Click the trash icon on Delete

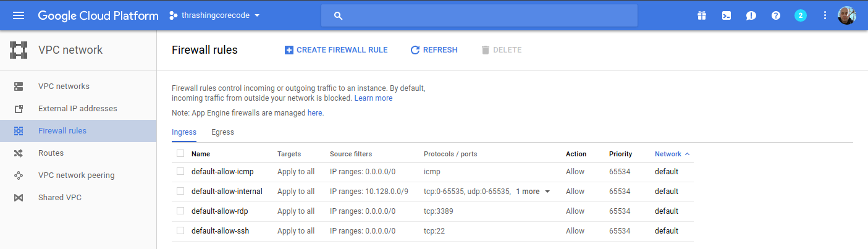tap(485, 50)
